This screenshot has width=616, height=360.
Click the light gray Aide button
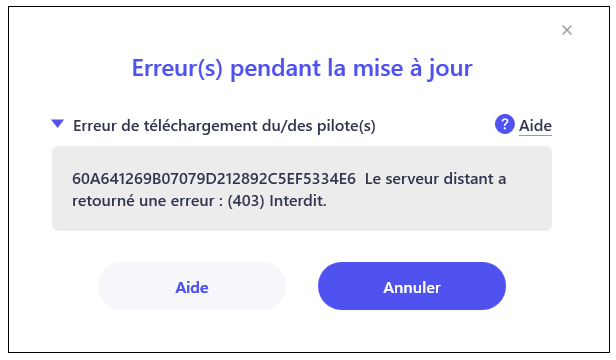click(192, 286)
